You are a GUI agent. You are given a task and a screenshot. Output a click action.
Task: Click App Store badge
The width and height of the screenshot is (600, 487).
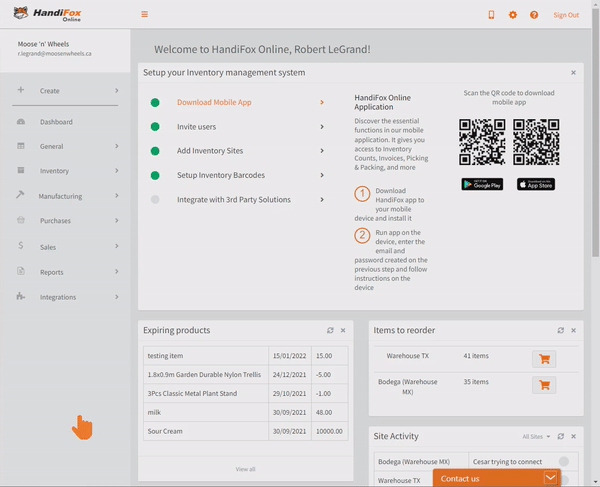tap(536, 184)
